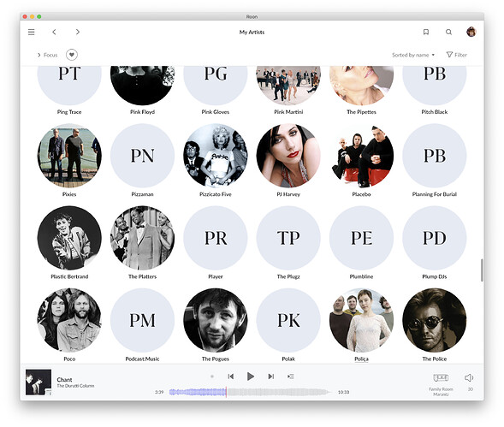Open the Filter funnel button
The width and height of the screenshot is (504, 427).
[x=456, y=55]
